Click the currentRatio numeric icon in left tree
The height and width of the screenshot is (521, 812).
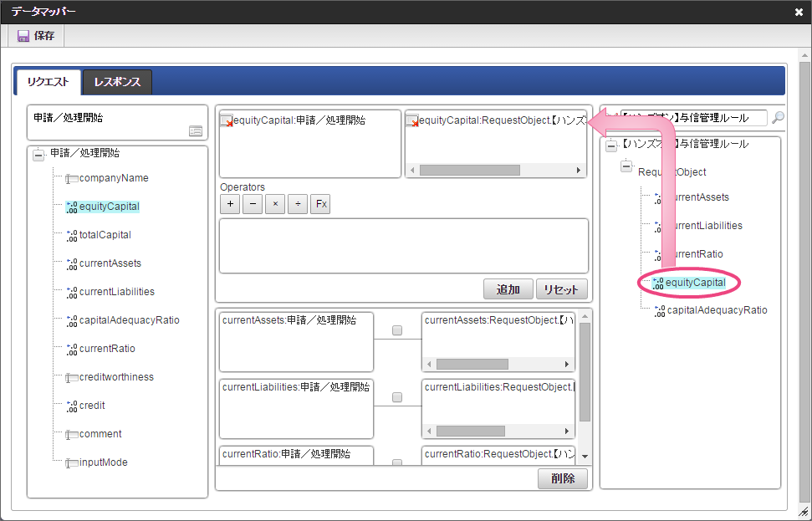pos(71,350)
